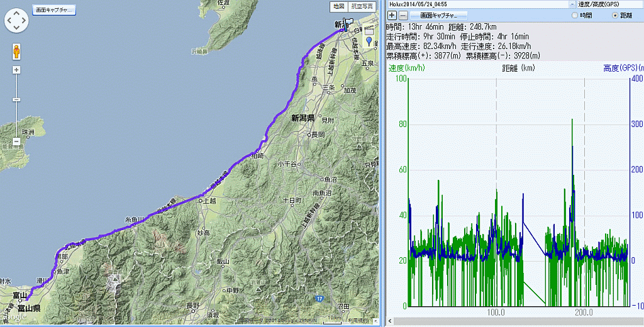644x327 pixels.
Task: Zoom in the graph with plus button
Action: (392, 14)
